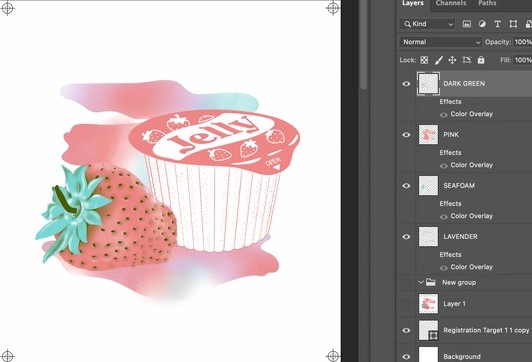
Task: Lock artboard nesting icon
Action: pyautogui.click(x=467, y=60)
